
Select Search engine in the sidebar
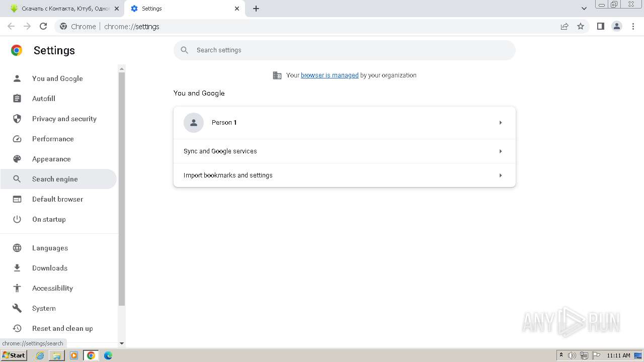(x=58, y=179)
